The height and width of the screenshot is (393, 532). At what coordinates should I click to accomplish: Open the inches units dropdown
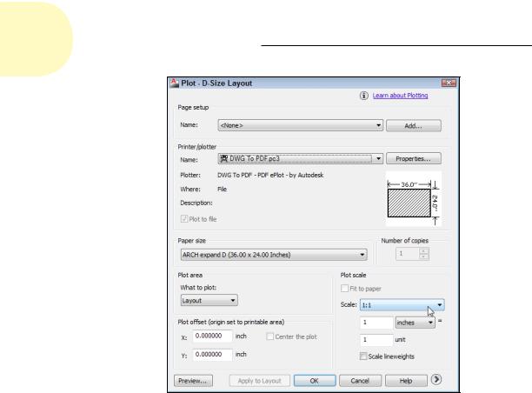point(415,323)
